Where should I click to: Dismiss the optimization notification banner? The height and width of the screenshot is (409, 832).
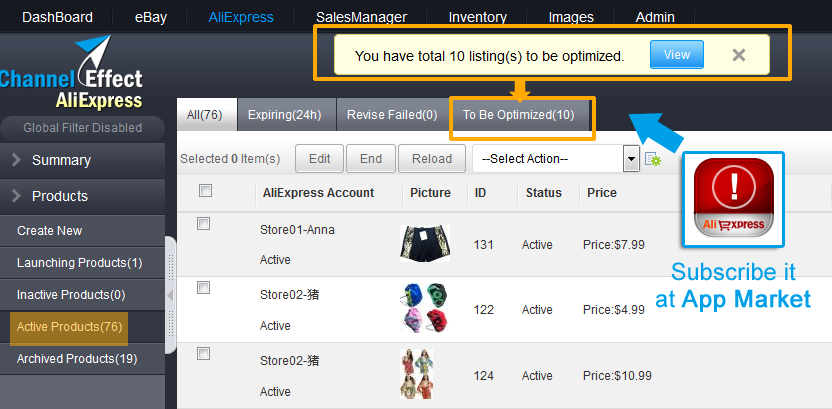[739, 55]
